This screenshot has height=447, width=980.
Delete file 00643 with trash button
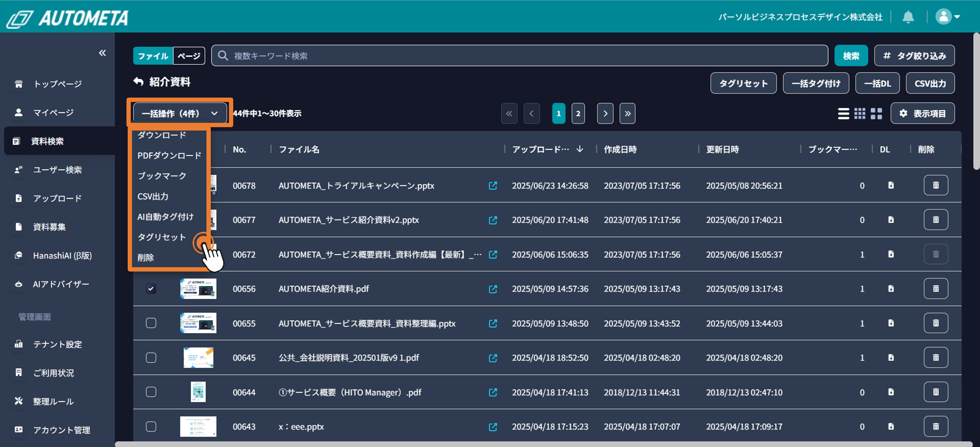[x=935, y=426]
